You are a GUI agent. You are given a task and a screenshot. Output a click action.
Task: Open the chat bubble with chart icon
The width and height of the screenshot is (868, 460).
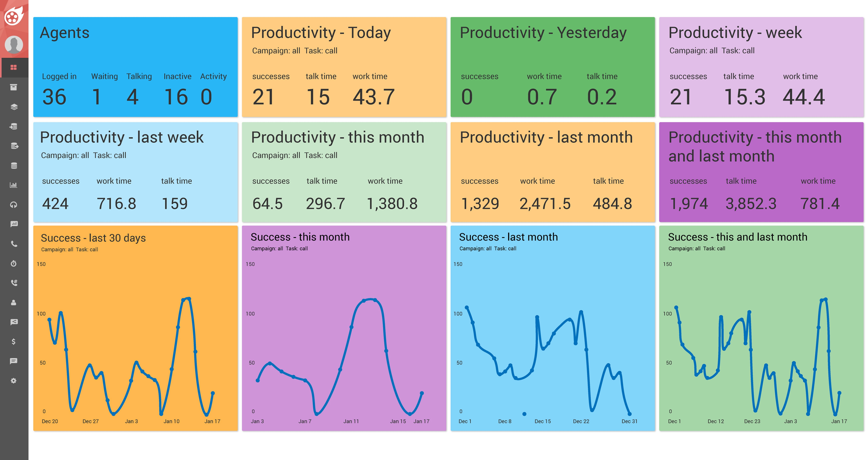tap(14, 224)
